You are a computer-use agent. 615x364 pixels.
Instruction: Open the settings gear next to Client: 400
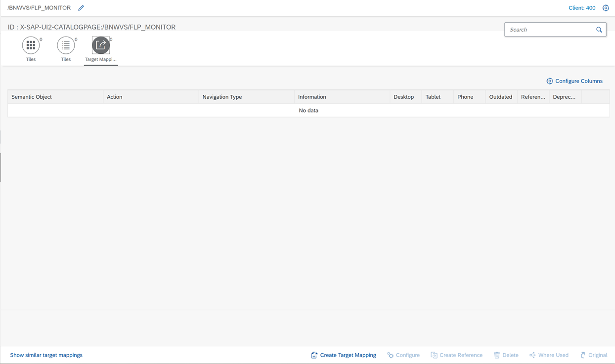click(606, 8)
